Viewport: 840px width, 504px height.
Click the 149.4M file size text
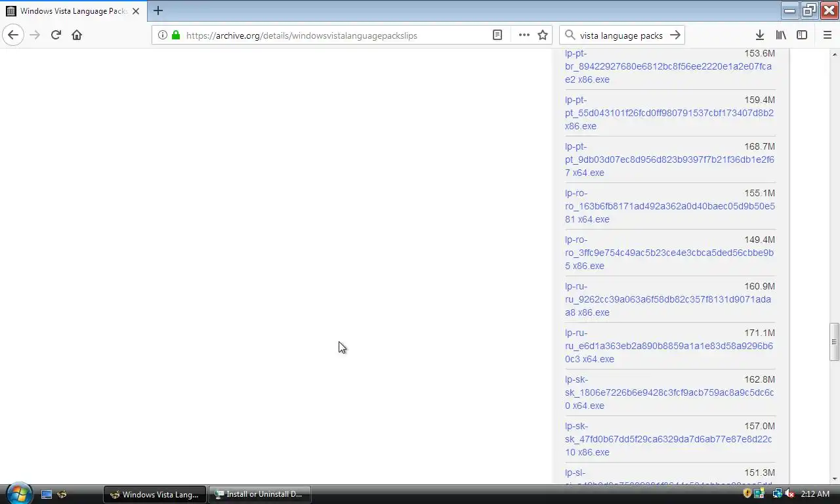[x=759, y=240]
